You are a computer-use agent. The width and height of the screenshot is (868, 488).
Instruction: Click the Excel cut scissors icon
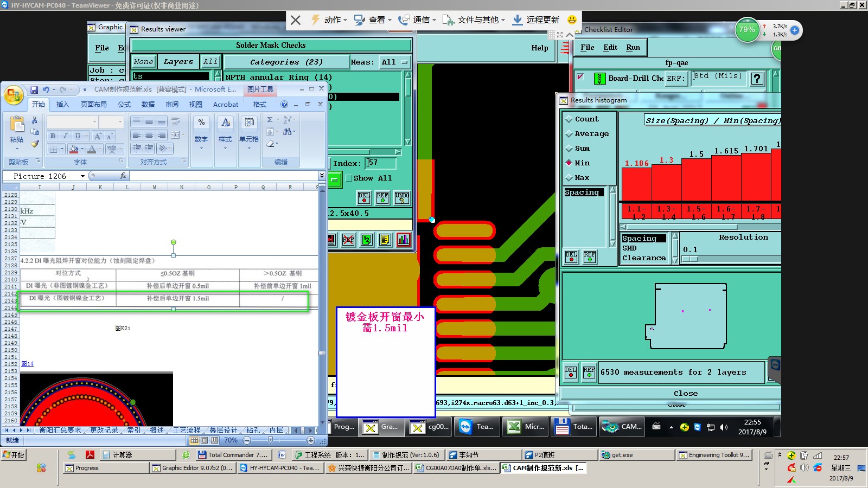pyautogui.click(x=35, y=120)
